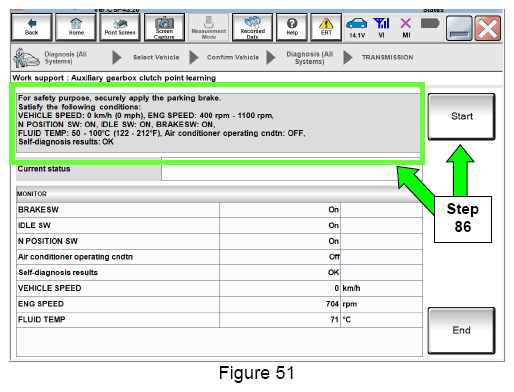Click the Work support title text
Screen dimensions: 514x392
pyautogui.click(x=114, y=78)
